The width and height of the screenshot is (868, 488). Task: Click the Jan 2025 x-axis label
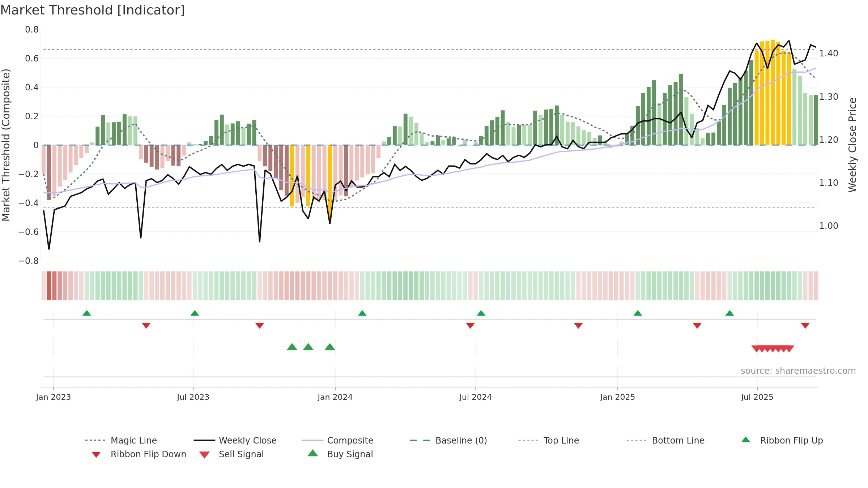coord(618,397)
